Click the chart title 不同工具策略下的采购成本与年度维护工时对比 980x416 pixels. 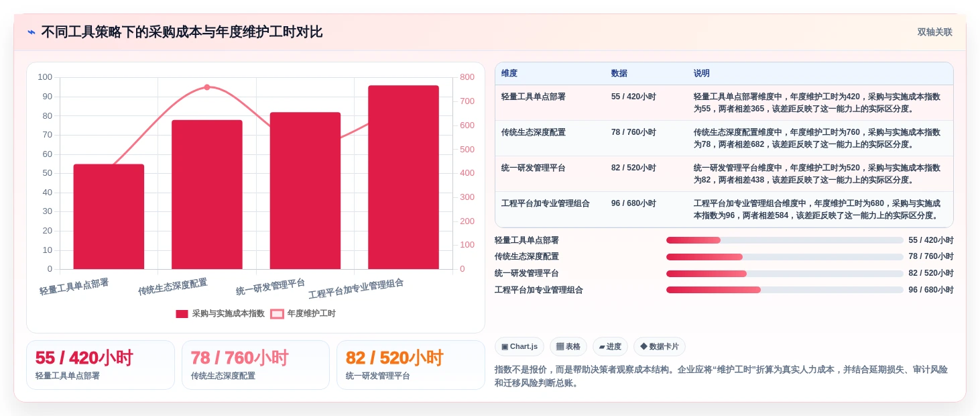click(x=182, y=32)
